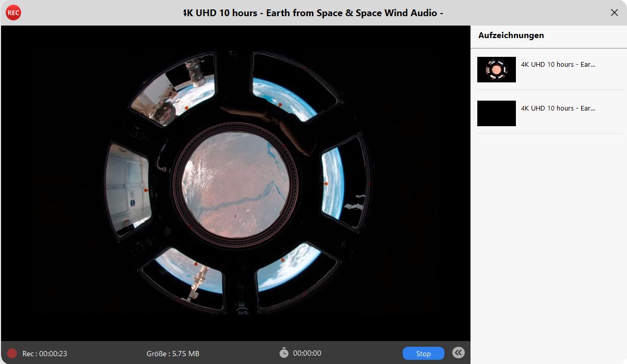
Task: Collapse the recordings panel with the double-chevron icon
Action: 458,353
